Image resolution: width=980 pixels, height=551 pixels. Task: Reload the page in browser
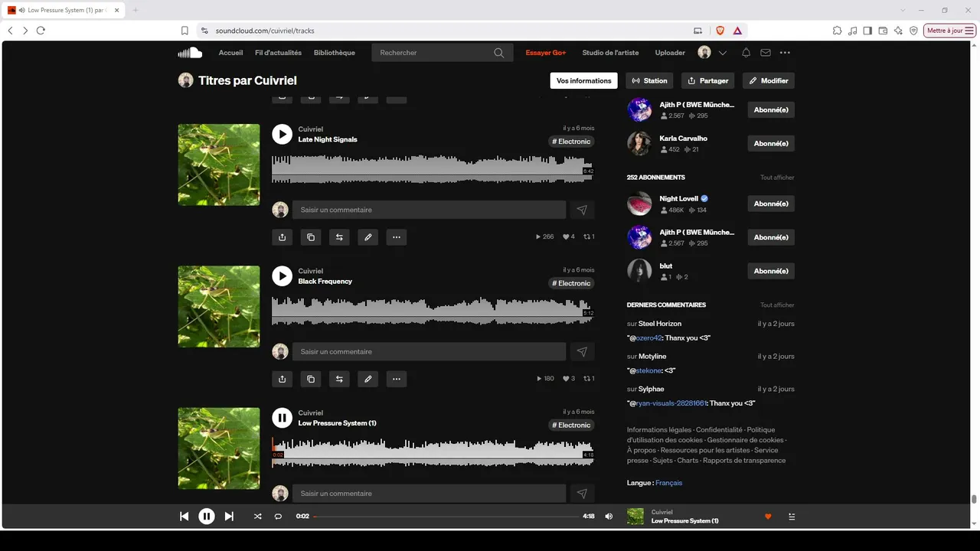[x=41, y=31]
